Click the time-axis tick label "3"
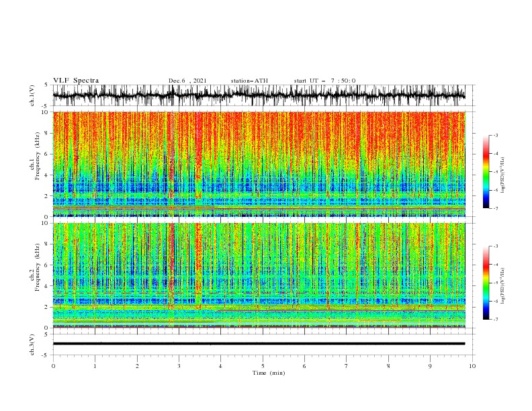 click(179, 366)
